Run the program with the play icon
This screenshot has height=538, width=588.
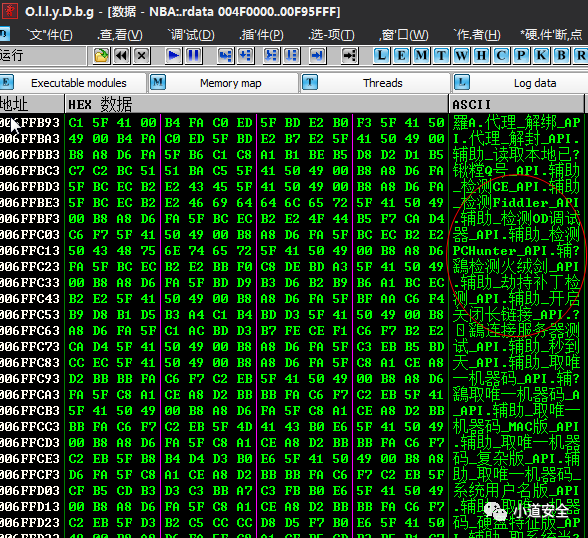(173, 56)
